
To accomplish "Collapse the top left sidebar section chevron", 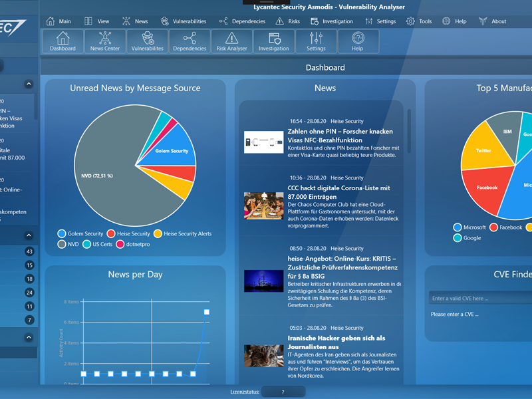I will [x=29, y=84].
